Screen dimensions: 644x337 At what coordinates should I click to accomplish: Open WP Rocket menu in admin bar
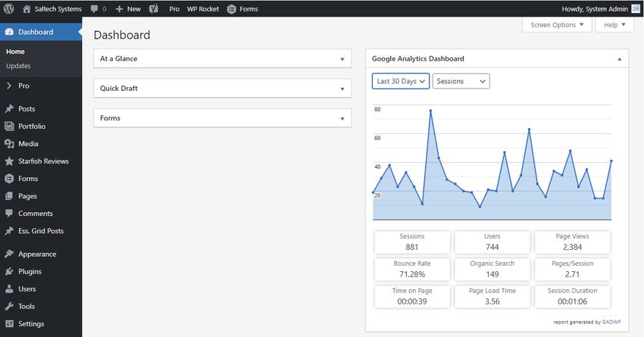(203, 8)
